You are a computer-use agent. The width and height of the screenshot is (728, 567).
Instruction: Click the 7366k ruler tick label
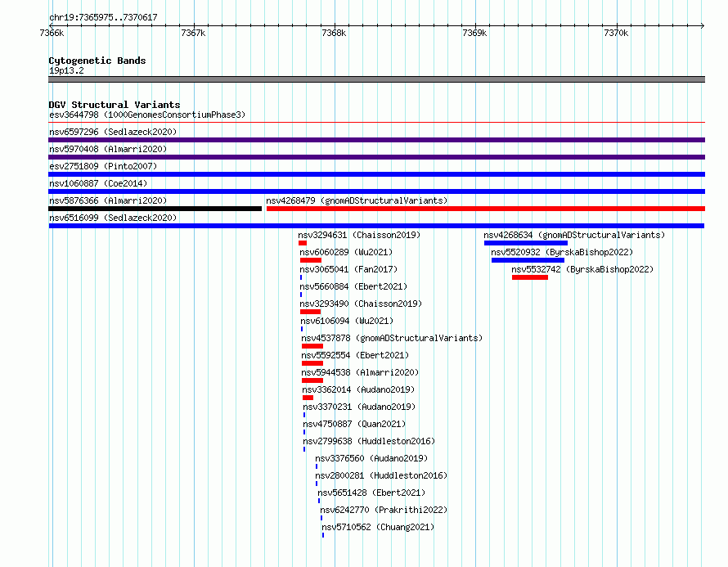point(52,33)
